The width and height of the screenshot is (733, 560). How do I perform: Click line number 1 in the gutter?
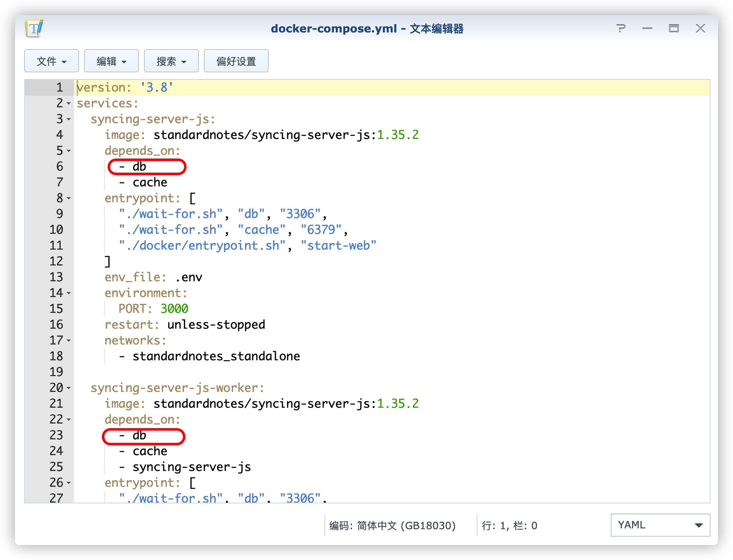(x=60, y=87)
